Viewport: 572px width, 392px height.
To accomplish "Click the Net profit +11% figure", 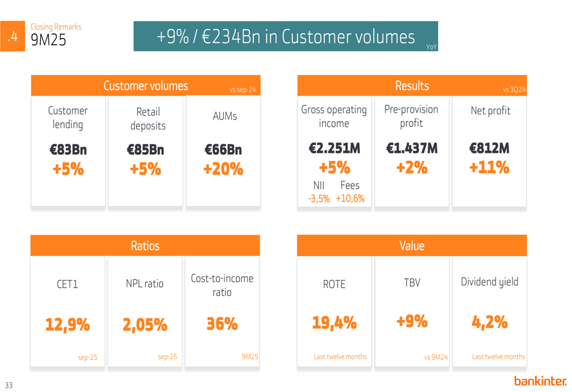I will [x=489, y=168].
